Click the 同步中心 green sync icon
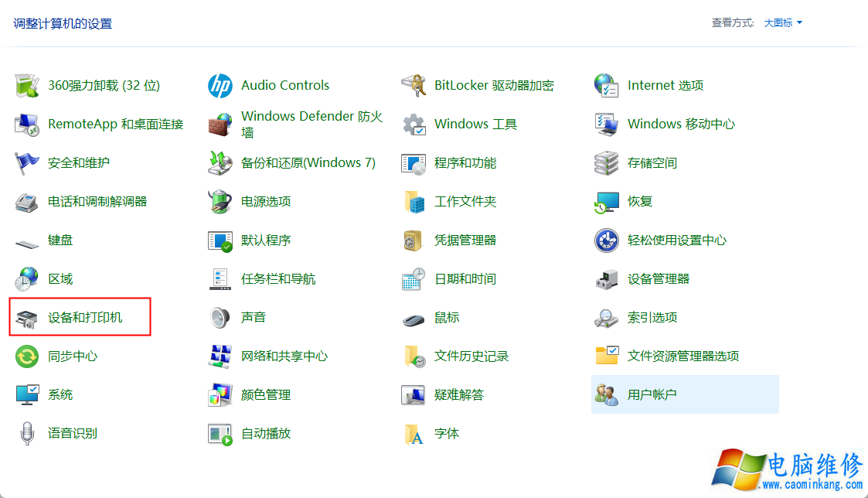Viewport: 868px width, 498px height. 26,356
